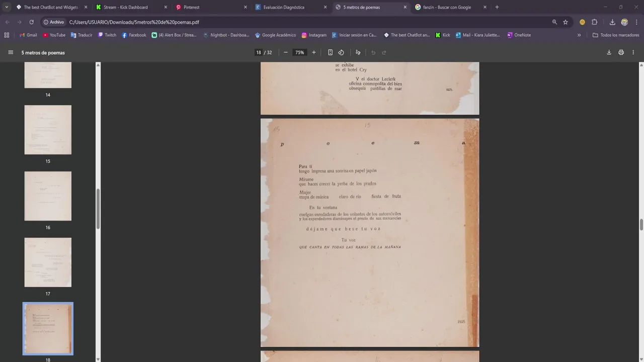This screenshot has height=362, width=644.
Task: Select page 16 thumbnail
Action: 48,196
